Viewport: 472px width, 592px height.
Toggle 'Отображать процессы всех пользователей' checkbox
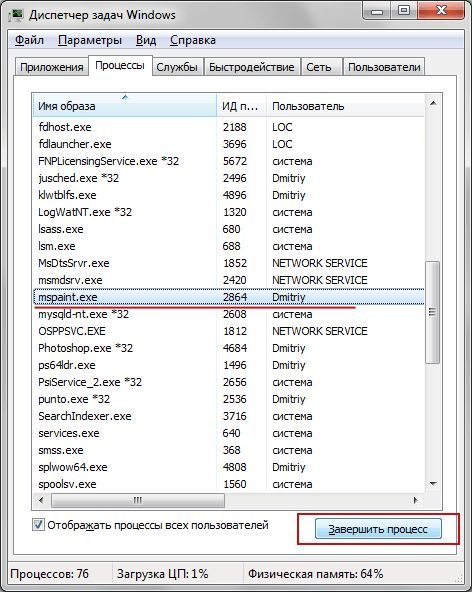click(38, 525)
